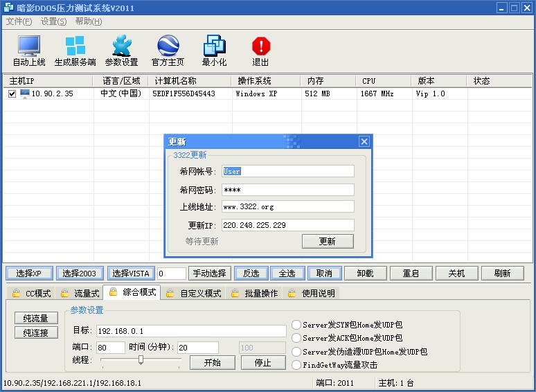This screenshot has height=392, width=536.
Task: Open the 官方主页 globe icon
Action: click(168, 46)
